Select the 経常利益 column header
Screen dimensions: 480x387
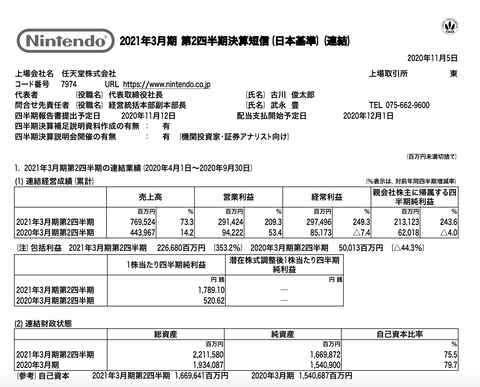(327, 197)
